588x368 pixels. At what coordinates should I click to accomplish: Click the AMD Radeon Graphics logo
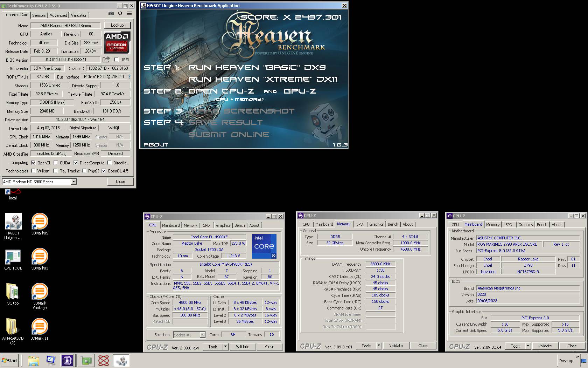pos(117,42)
